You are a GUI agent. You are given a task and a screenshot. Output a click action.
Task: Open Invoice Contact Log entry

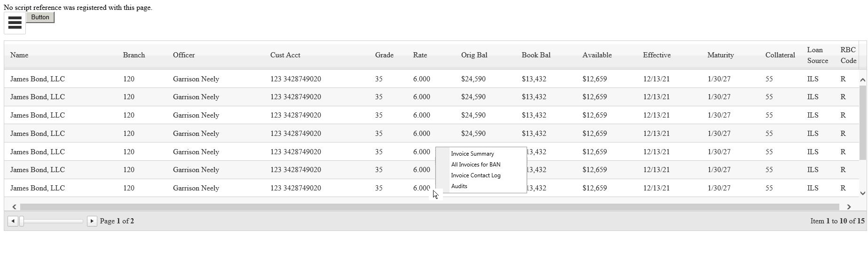click(x=475, y=175)
